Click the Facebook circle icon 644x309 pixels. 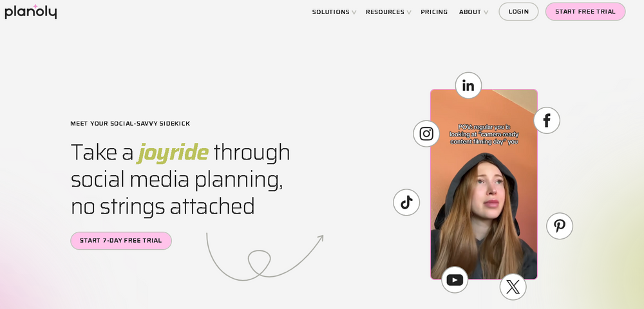547,120
